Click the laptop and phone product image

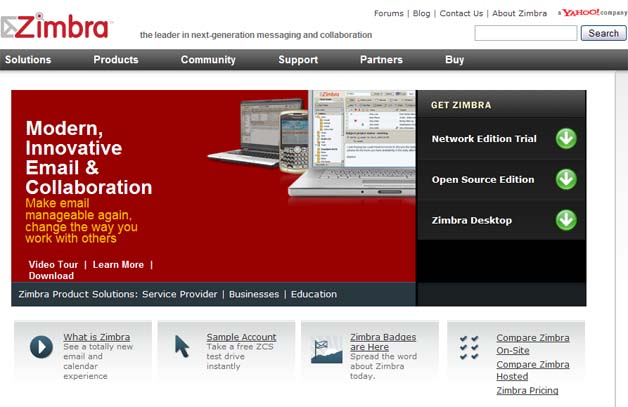[x=310, y=145]
